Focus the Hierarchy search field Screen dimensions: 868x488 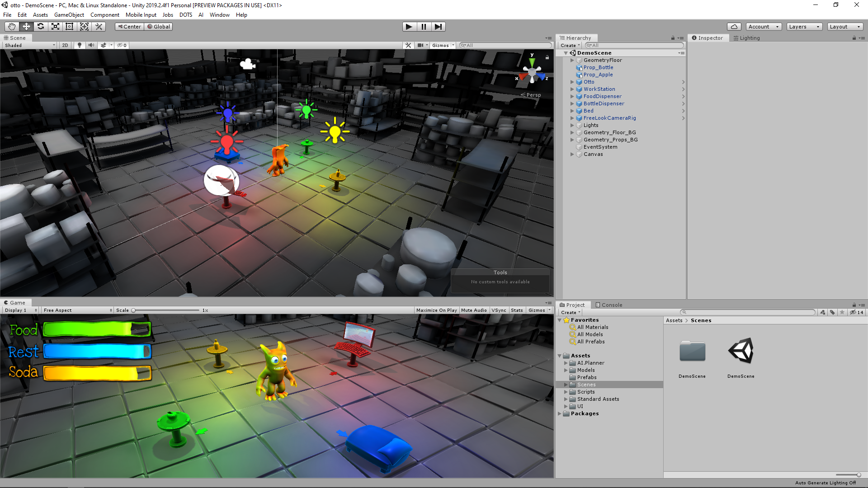pos(634,45)
